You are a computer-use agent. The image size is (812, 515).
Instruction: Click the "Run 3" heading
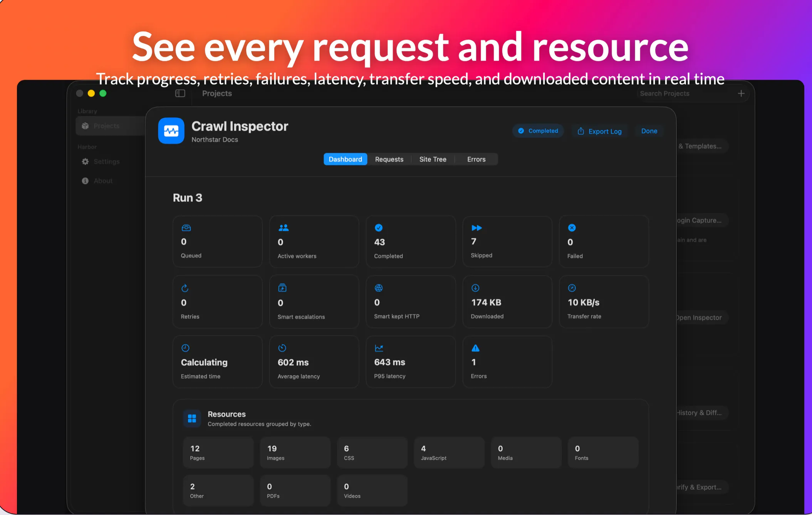[x=188, y=198]
